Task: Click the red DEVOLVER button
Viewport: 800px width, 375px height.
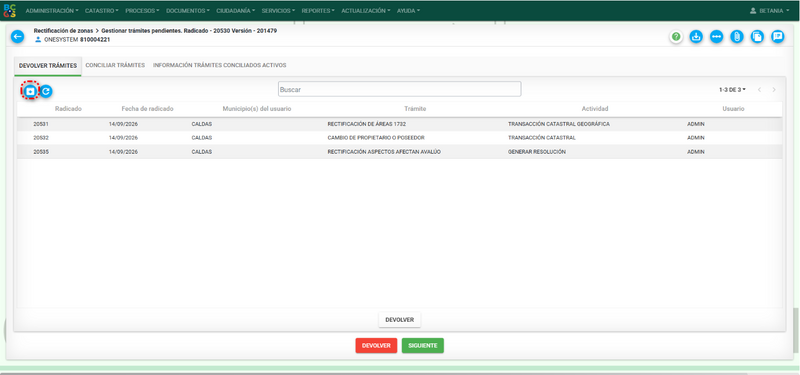Action: click(x=376, y=345)
